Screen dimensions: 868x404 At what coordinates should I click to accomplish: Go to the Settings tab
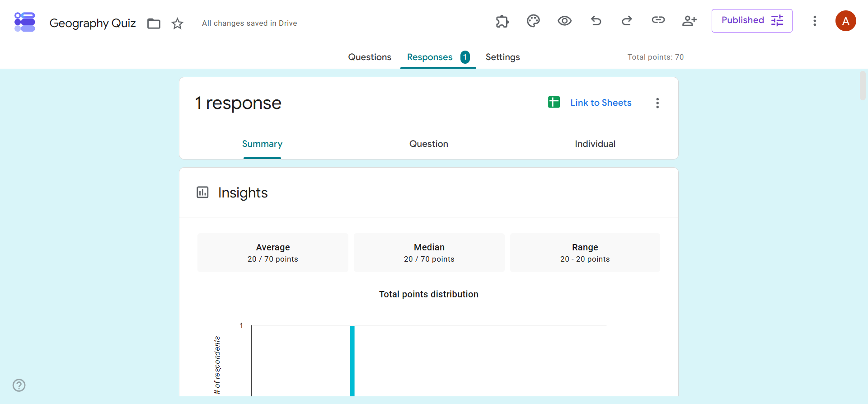click(x=502, y=57)
